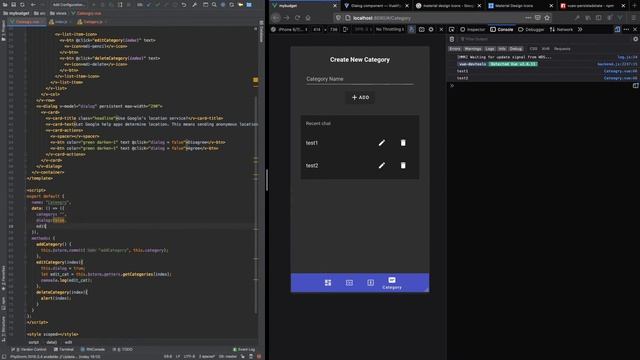Open the Debugger devtools tab
This screenshot has width=640, height=360.
(531, 29)
